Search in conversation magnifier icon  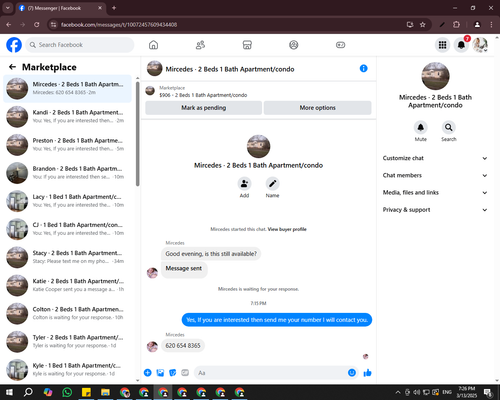tap(449, 127)
